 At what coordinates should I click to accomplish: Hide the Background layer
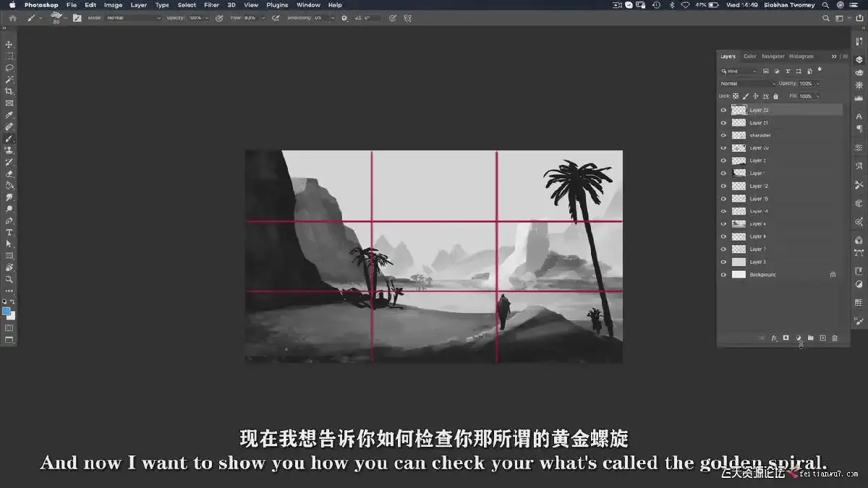click(x=723, y=275)
